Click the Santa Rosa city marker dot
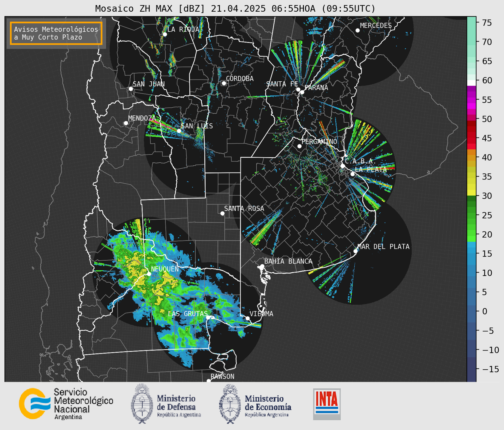504x430 pixels. click(222, 213)
